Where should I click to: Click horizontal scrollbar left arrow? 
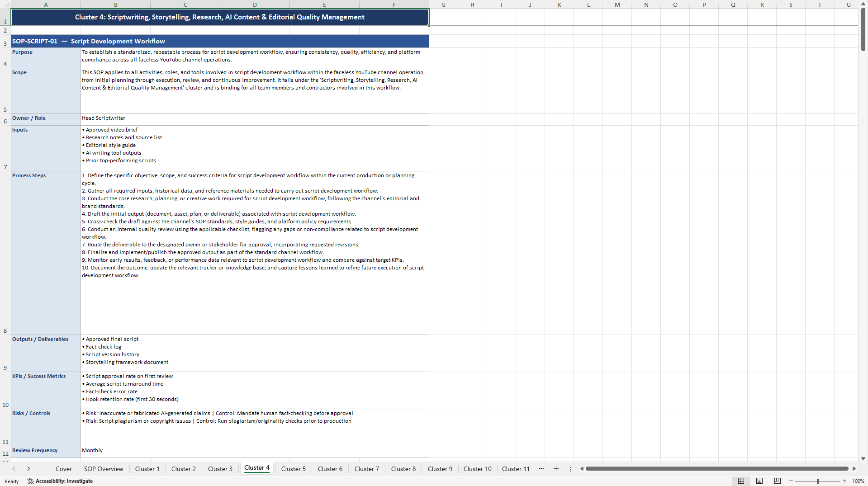(x=582, y=469)
